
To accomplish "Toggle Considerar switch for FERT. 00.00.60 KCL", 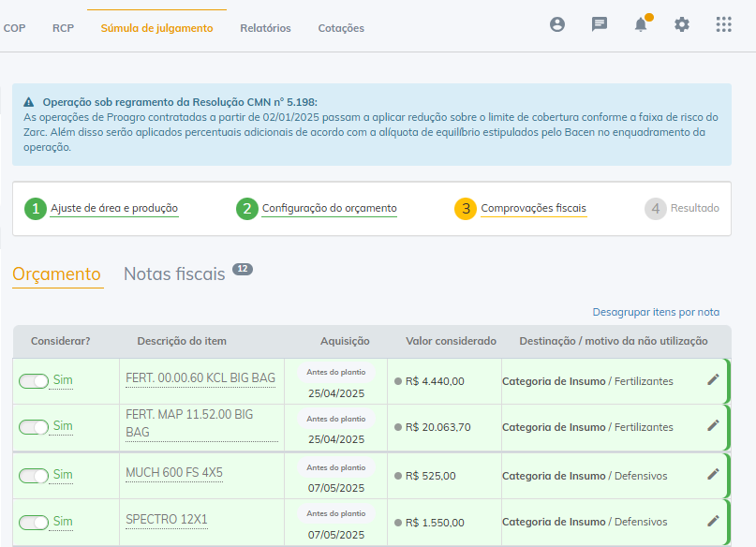I will [x=34, y=380].
